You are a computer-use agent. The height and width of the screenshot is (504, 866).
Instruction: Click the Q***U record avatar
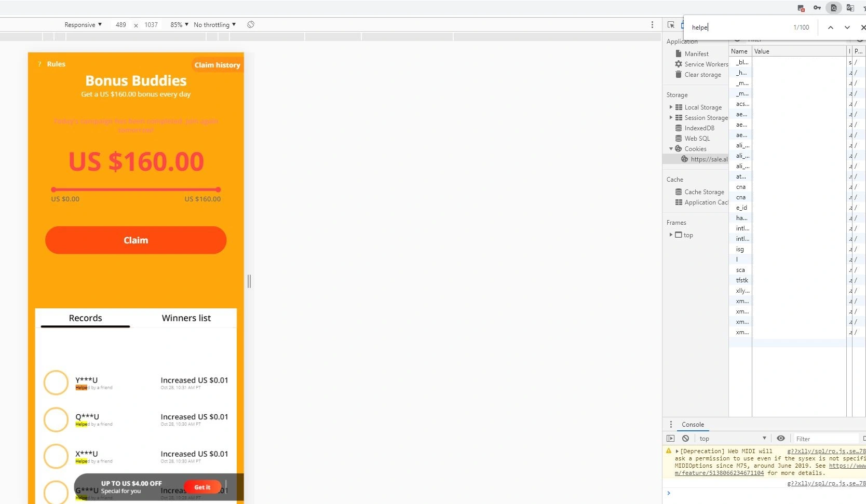pos(56,419)
